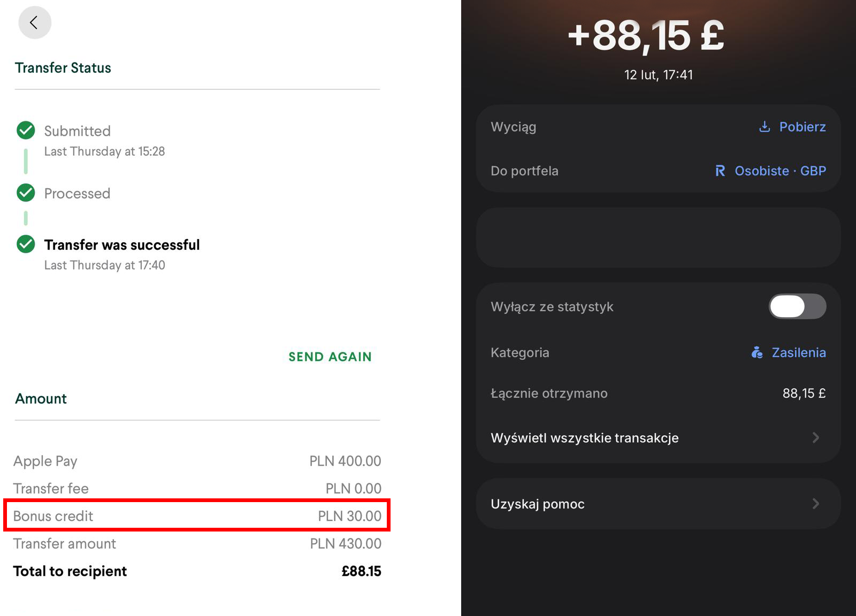Click the Bonus credit PLN 30.00 row
Viewport: 856px width, 616px height.
pyautogui.click(x=197, y=515)
